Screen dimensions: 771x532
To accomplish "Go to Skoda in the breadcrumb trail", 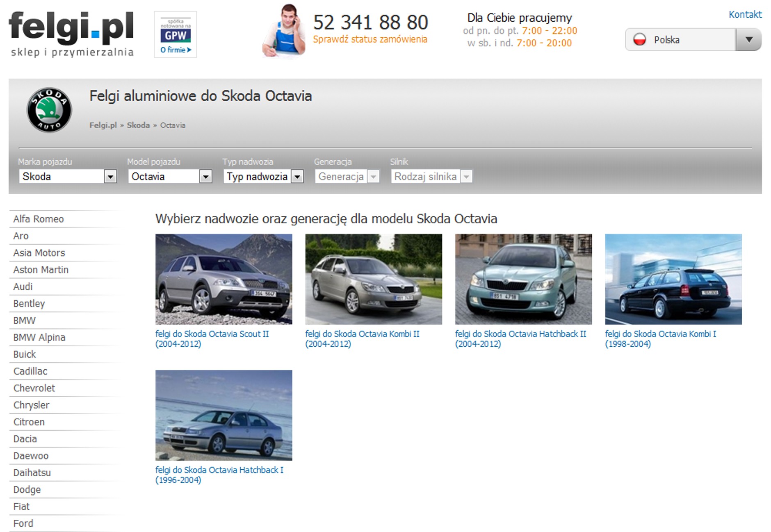I will pos(138,125).
